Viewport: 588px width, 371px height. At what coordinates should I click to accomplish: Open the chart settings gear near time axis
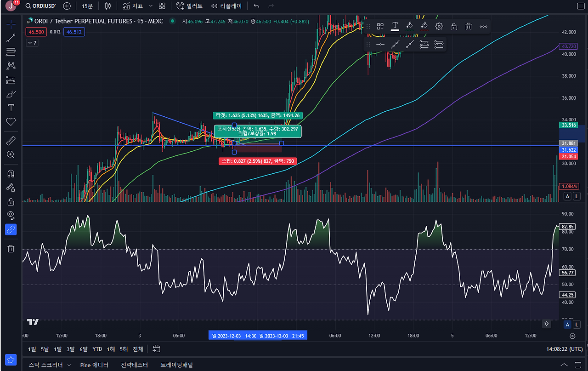[572, 336]
